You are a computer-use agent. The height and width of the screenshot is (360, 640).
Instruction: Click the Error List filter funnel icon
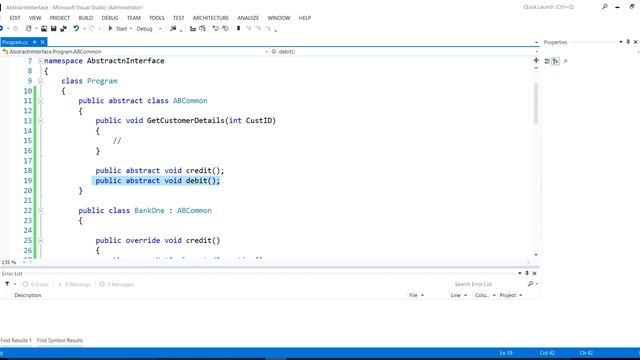7,284
